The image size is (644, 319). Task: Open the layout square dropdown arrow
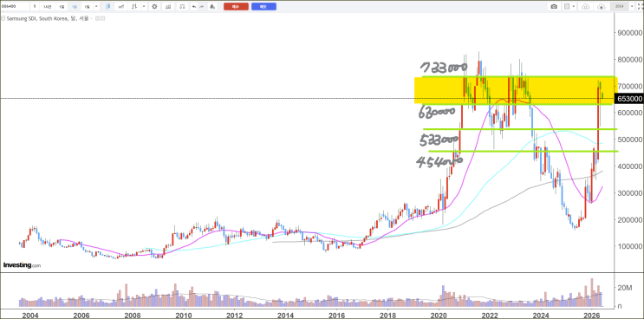[x=573, y=7]
